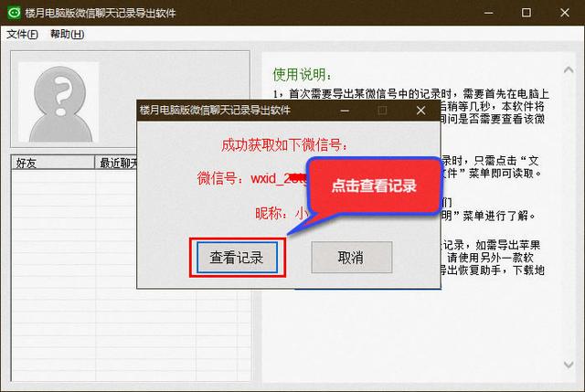Click the 查看记录 button
Image resolution: width=585 pixels, height=392 pixels.
tap(238, 258)
